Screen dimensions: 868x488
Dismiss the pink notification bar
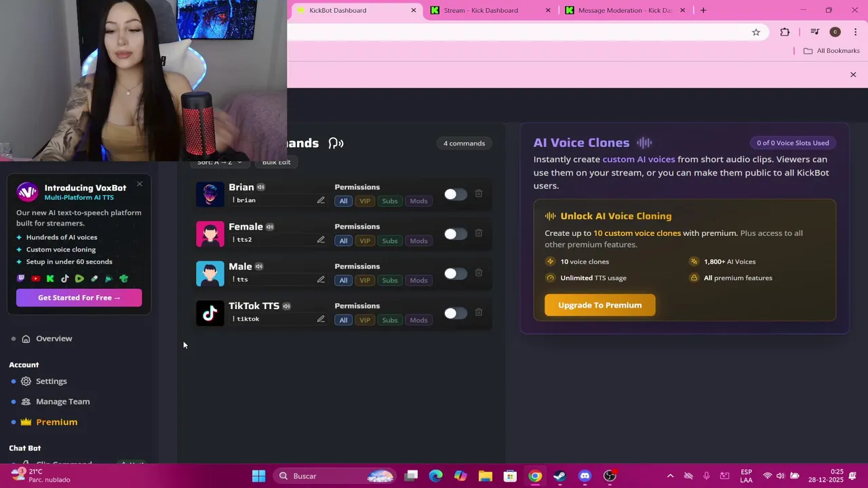coord(853,75)
